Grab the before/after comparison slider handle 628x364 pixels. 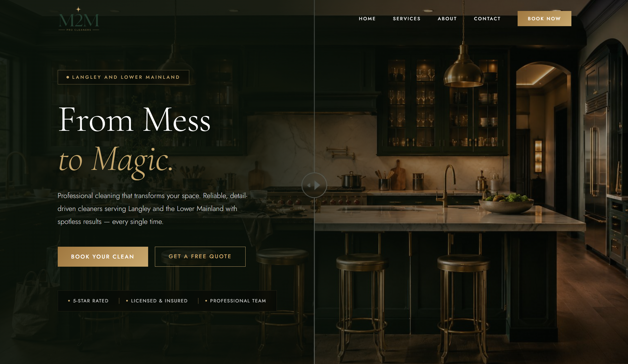click(x=314, y=185)
